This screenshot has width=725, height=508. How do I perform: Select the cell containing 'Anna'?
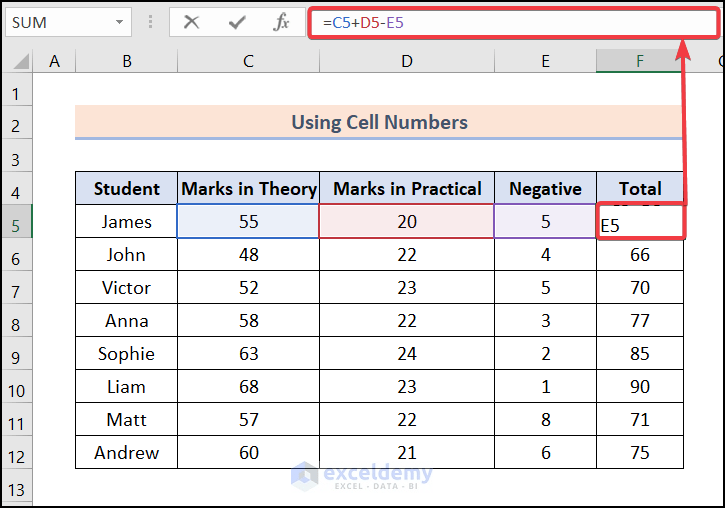pyautogui.click(x=126, y=320)
